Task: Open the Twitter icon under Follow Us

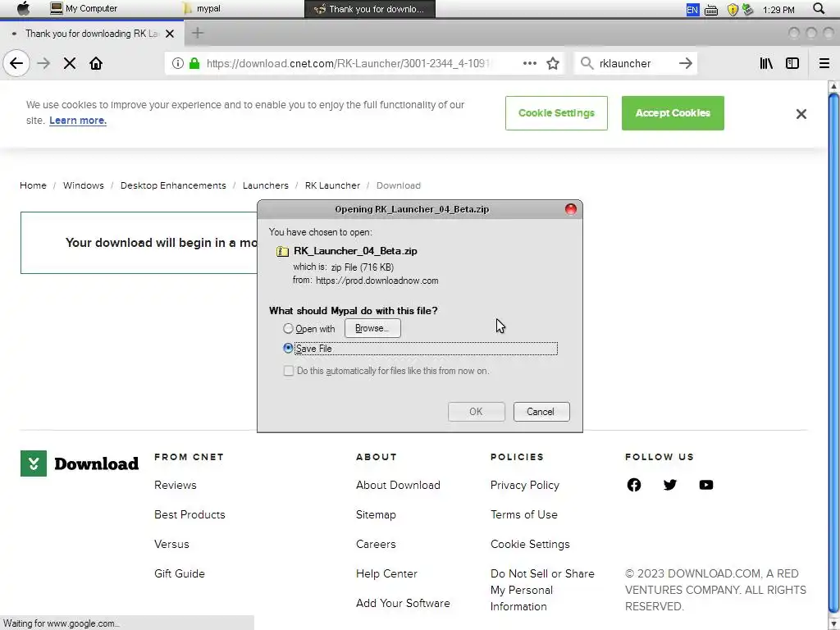Action: (x=669, y=485)
